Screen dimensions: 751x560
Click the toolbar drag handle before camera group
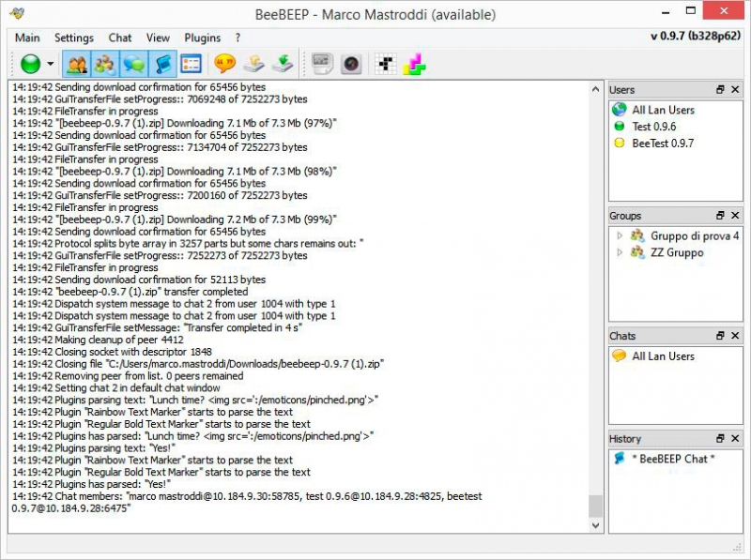click(303, 64)
